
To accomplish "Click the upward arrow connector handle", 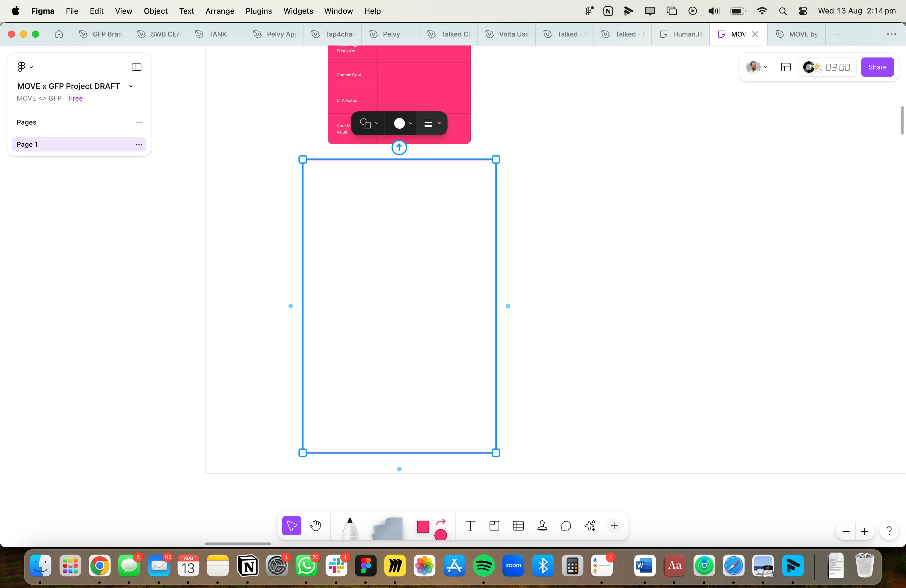I will [399, 148].
